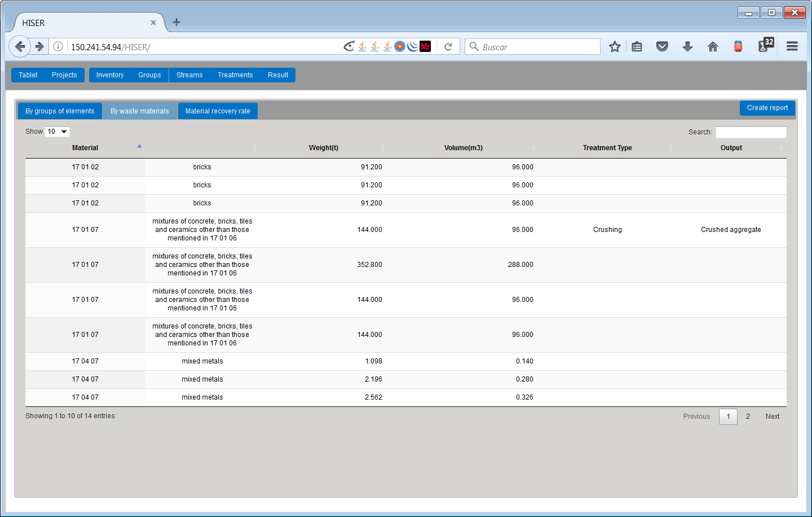This screenshot has width=812, height=517.
Task: Click the 0.280 volume cell
Action: coord(524,379)
